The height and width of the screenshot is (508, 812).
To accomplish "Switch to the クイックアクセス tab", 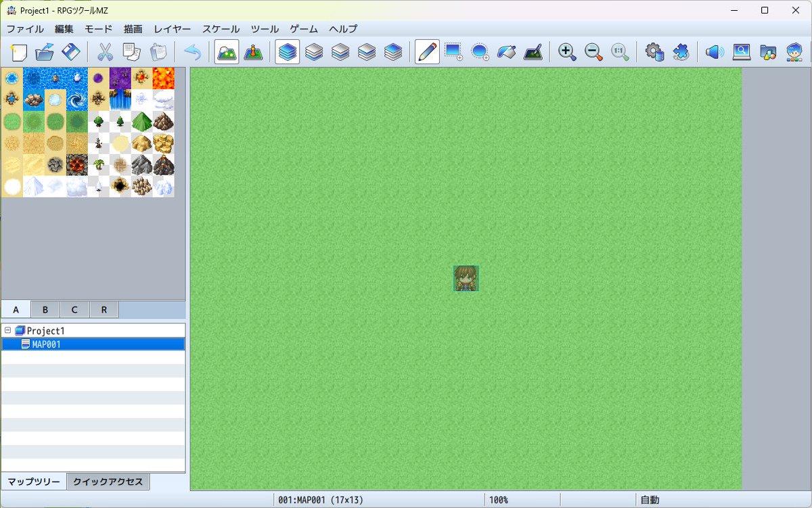I will 108,482.
